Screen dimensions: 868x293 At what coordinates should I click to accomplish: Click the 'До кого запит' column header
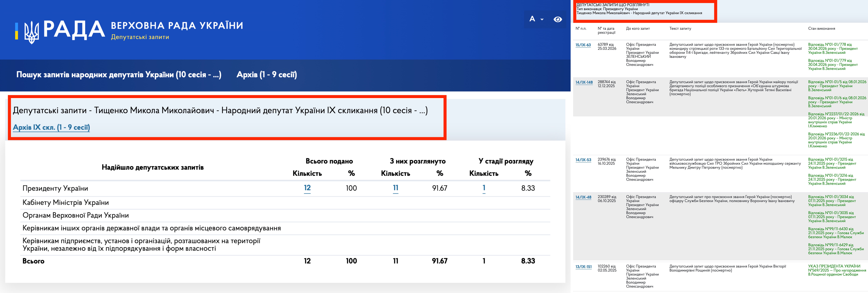(638, 29)
